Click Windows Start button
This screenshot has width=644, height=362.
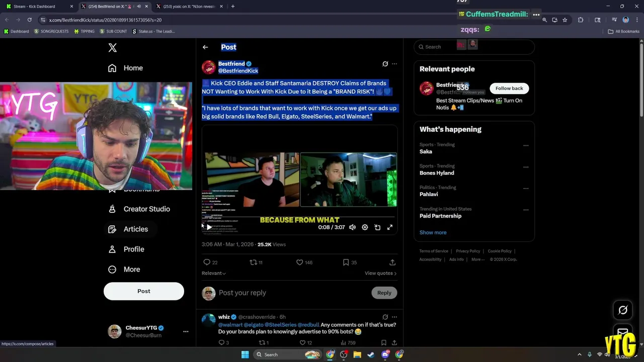pyautogui.click(x=245, y=354)
